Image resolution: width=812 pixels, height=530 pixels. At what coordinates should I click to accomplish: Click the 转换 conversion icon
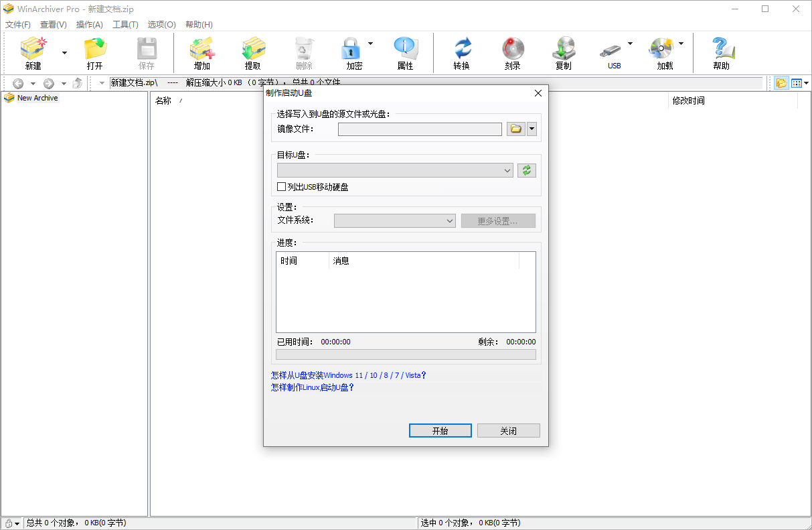(x=461, y=52)
